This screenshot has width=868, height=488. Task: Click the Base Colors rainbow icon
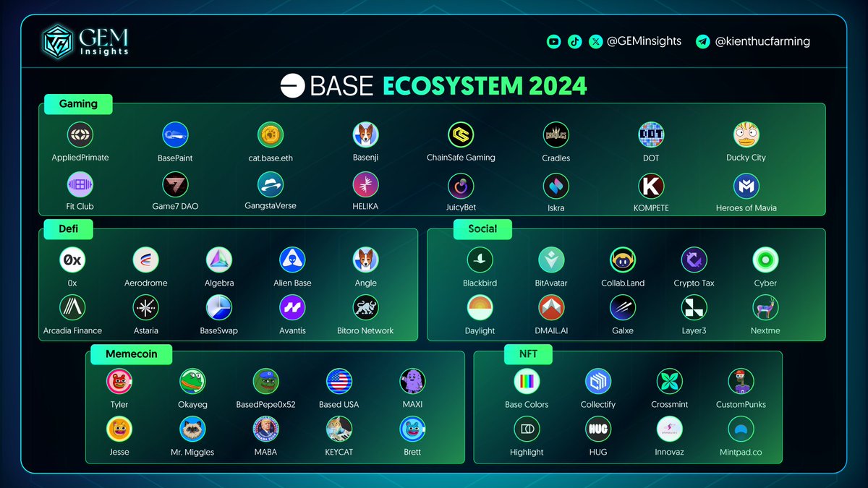point(527,381)
